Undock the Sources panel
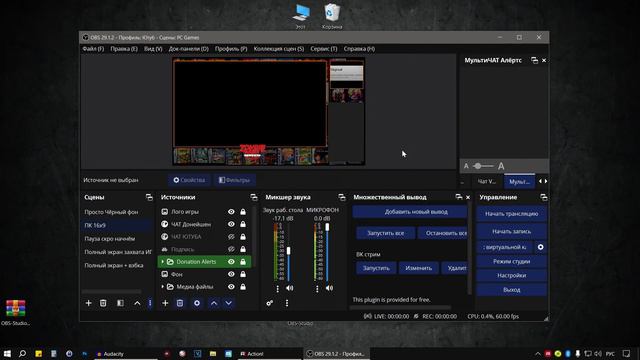The width and height of the screenshot is (640, 360). point(254,197)
